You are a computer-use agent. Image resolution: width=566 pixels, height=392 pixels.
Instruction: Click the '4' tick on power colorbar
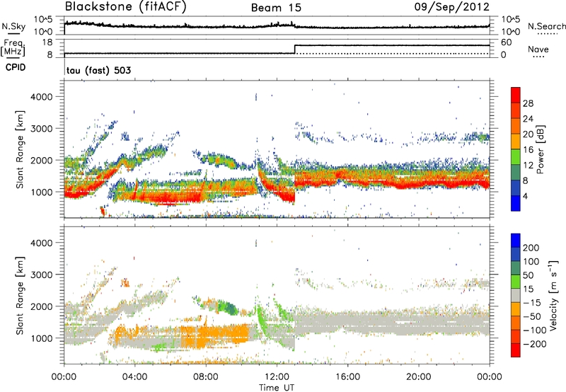[x=525, y=196]
